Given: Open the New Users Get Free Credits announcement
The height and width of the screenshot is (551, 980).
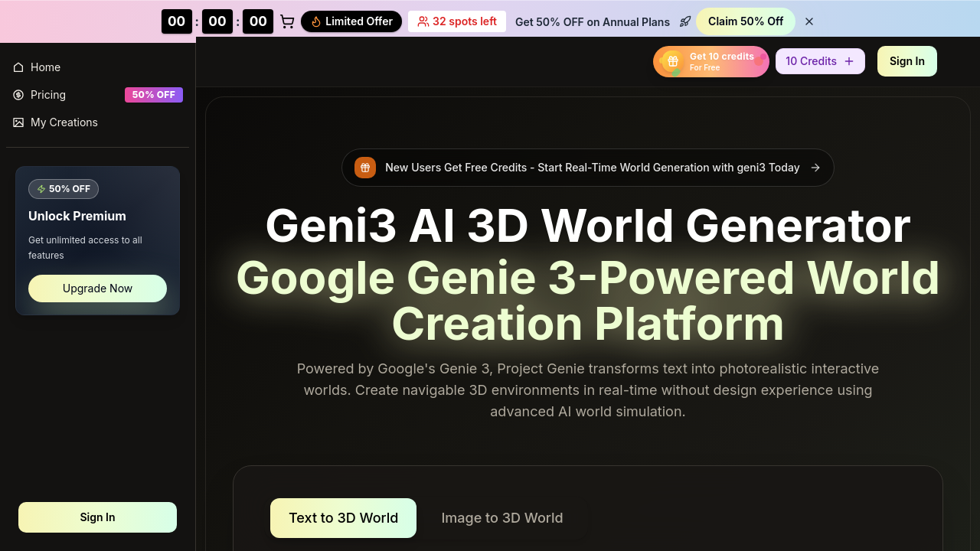Looking at the screenshot, I should [x=588, y=168].
